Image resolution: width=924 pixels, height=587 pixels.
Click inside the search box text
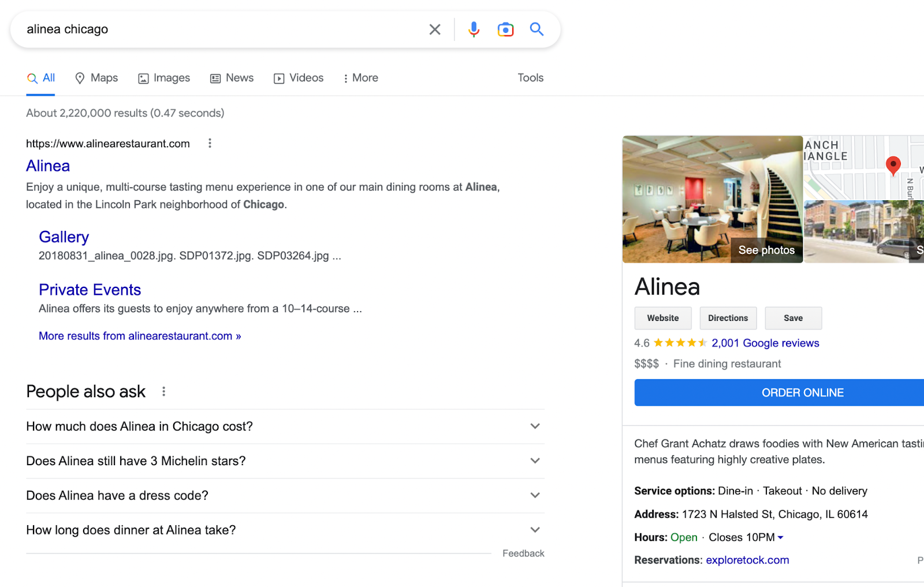tap(67, 29)
